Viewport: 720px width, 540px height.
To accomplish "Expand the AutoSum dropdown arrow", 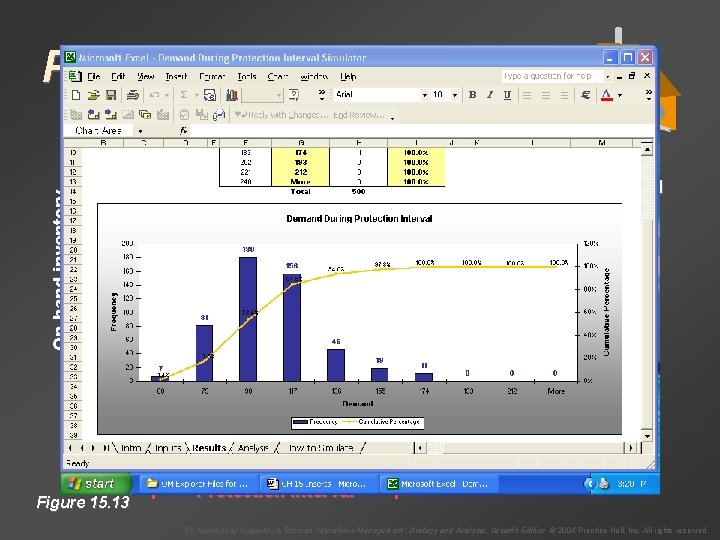I will [x=196, y=95].
